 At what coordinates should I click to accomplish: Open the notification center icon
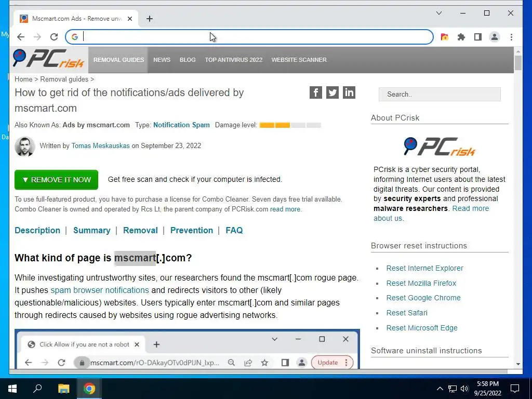[x=515, y=389]
